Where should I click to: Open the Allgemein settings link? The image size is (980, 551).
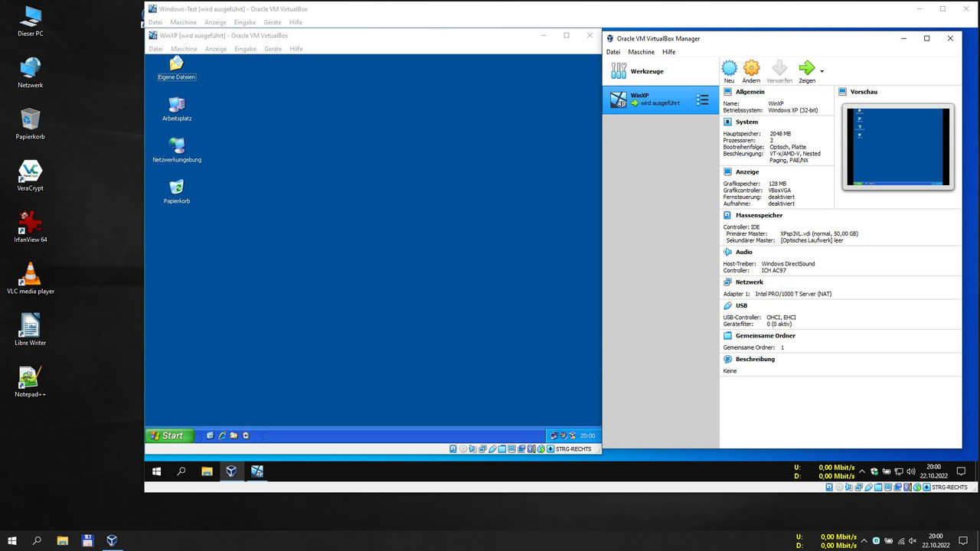(x=750, y=92)
